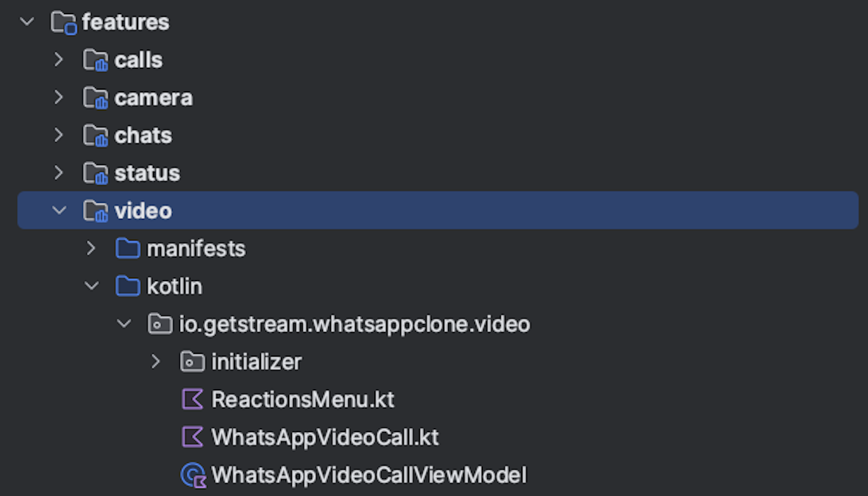Expand the initializer package

[x=156, y=361]
